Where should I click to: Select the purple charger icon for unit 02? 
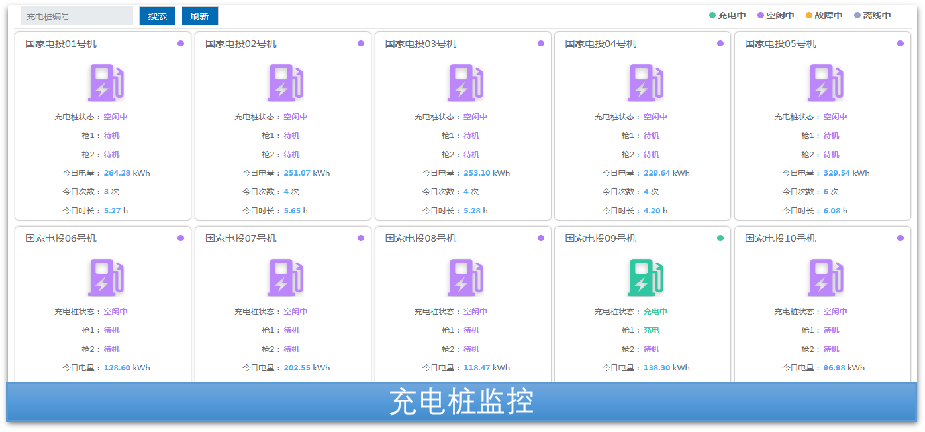pyautogui.click(x=285, y=83)
